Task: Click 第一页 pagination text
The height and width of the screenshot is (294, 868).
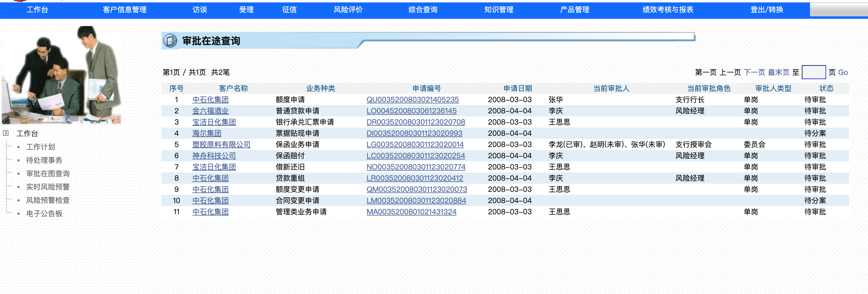Action: click(x=706, y=72)
